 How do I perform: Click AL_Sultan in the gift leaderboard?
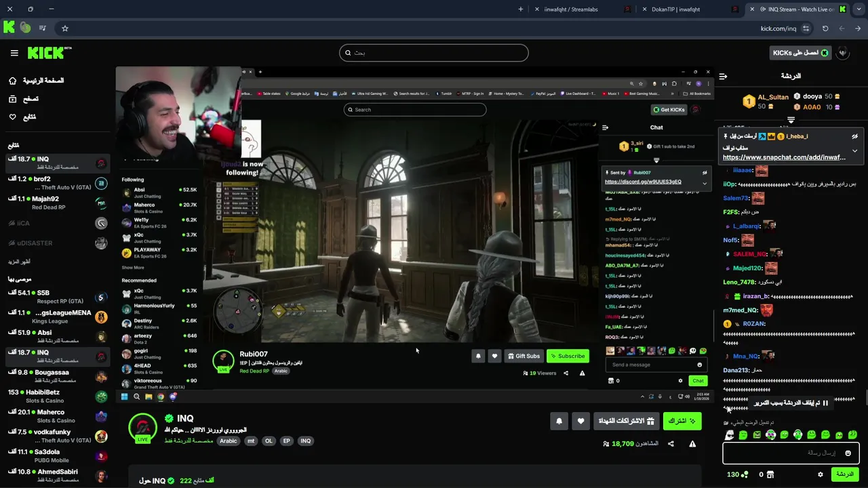pyautogui.click(x=772, y=97)
